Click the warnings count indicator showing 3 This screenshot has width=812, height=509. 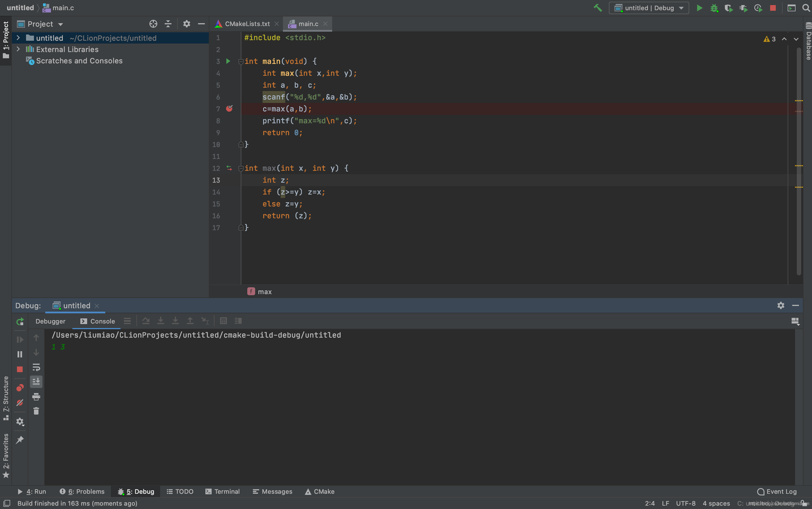[769, 39]
